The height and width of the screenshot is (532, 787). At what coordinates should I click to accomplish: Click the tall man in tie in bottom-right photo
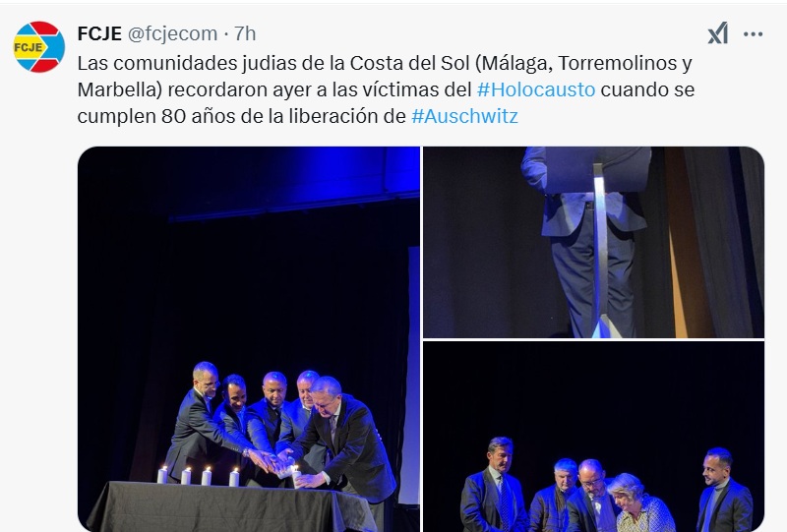pyautogui.click(x=495, y=485)
